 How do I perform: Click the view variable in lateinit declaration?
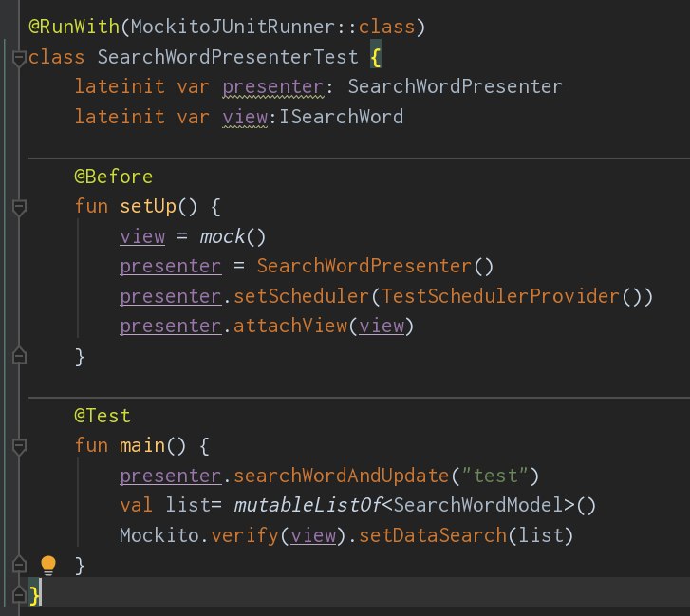245,117
